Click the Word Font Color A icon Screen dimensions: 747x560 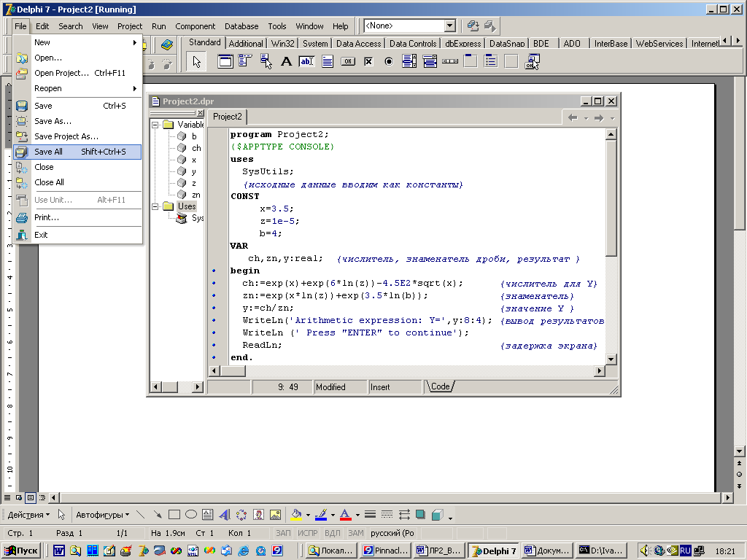[345, 515]
